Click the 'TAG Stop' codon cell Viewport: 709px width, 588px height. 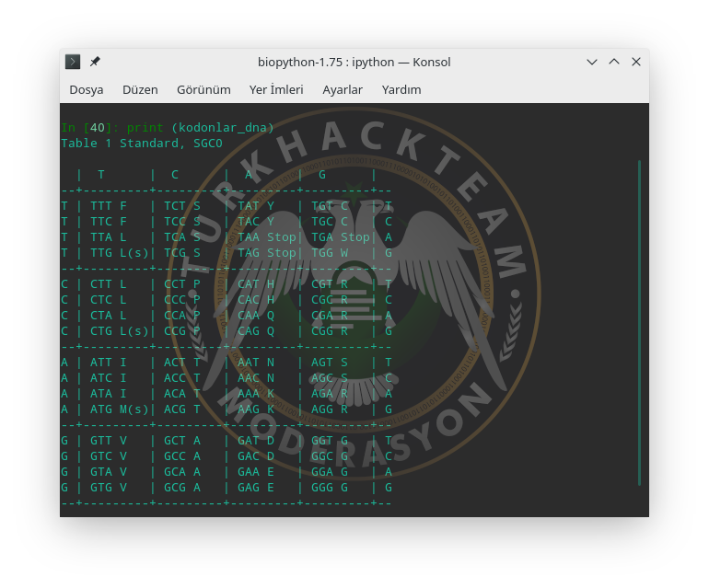point(267,253)
